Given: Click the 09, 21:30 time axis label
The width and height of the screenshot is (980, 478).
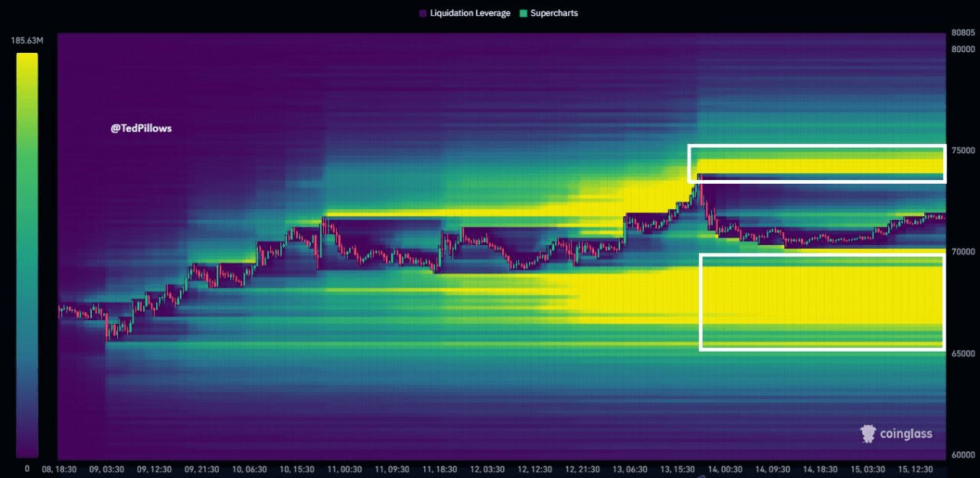Looking at the screenshot, I should tap(203, 469).
